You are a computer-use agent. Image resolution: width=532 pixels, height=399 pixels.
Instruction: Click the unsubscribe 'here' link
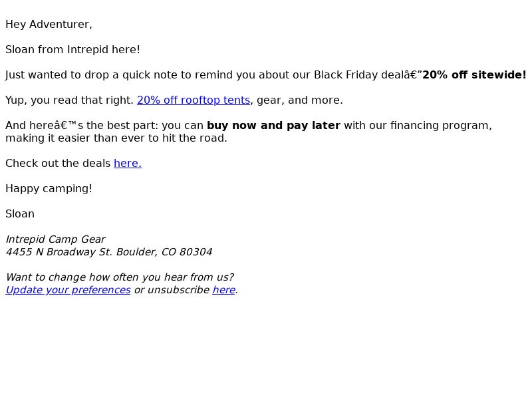point(224,290)
